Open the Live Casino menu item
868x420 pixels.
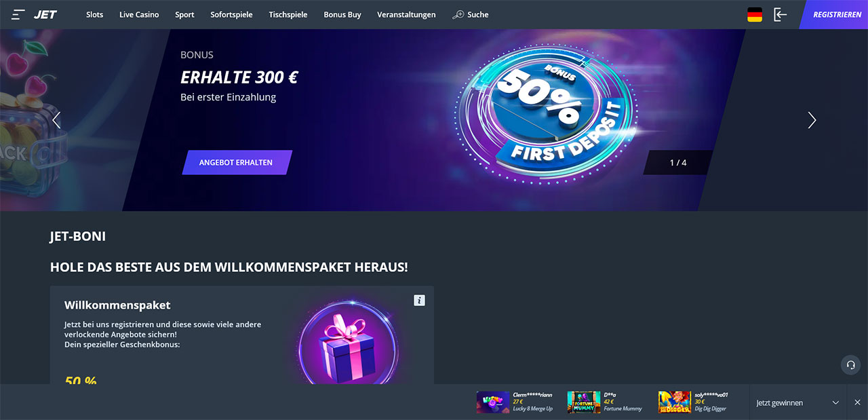[139, 14]
